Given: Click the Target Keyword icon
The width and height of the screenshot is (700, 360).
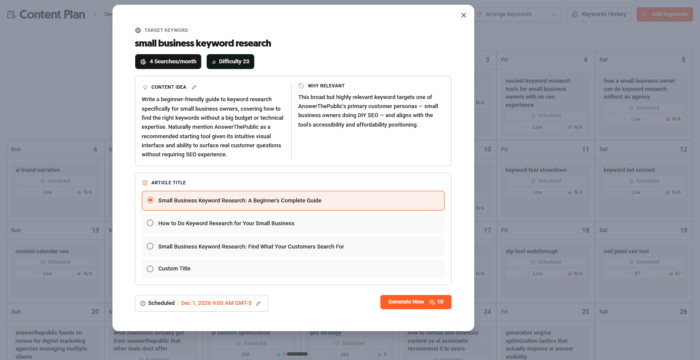Looking at the screenshot, I should click(138, 30).
